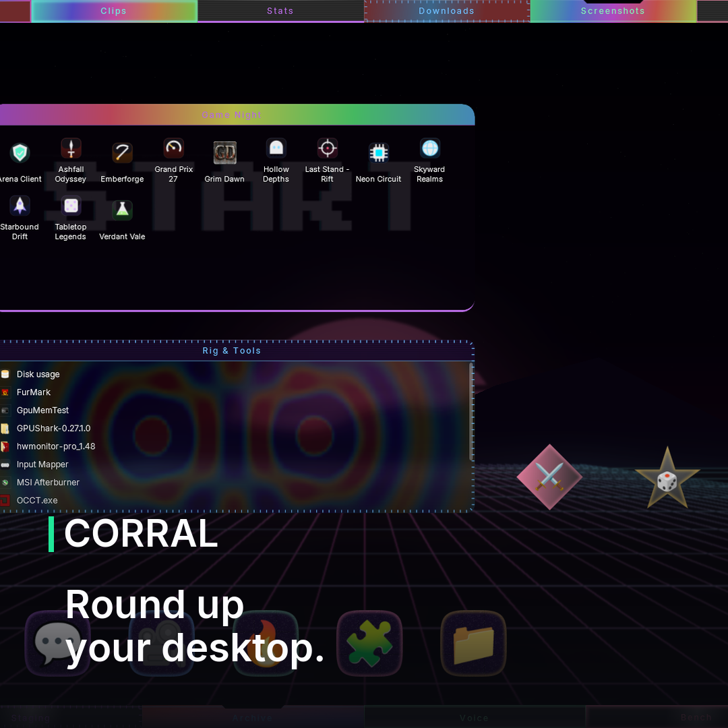This screenshot has height=728, width=728.
Task: Select the 'hwmonitor-pro_1.48' entry text
Action: [56, 447]
